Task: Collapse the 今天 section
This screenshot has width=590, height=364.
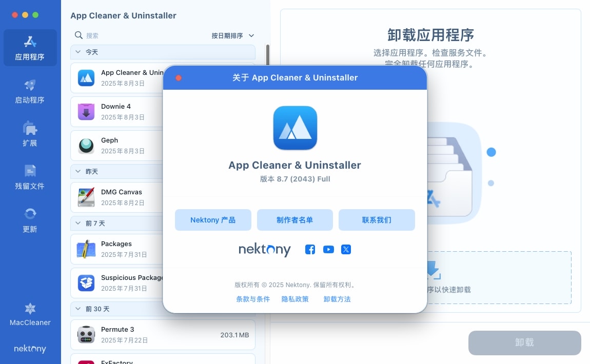Action: 78,52
